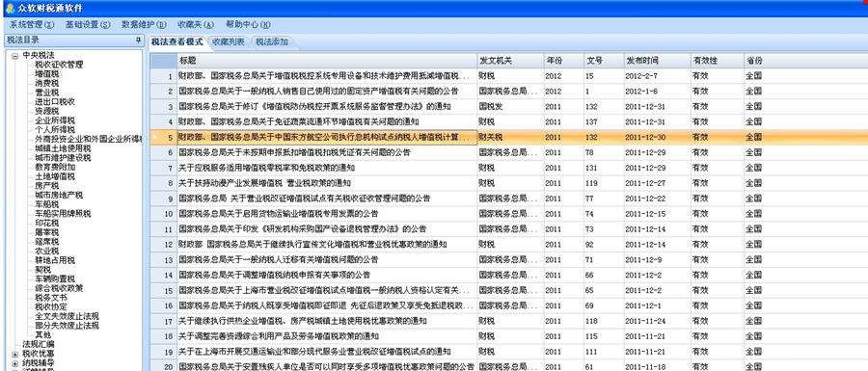Select 进出口税收 in the directory tree
The width and height of the screenshot is (868, 371).
[x=55, y=102]
